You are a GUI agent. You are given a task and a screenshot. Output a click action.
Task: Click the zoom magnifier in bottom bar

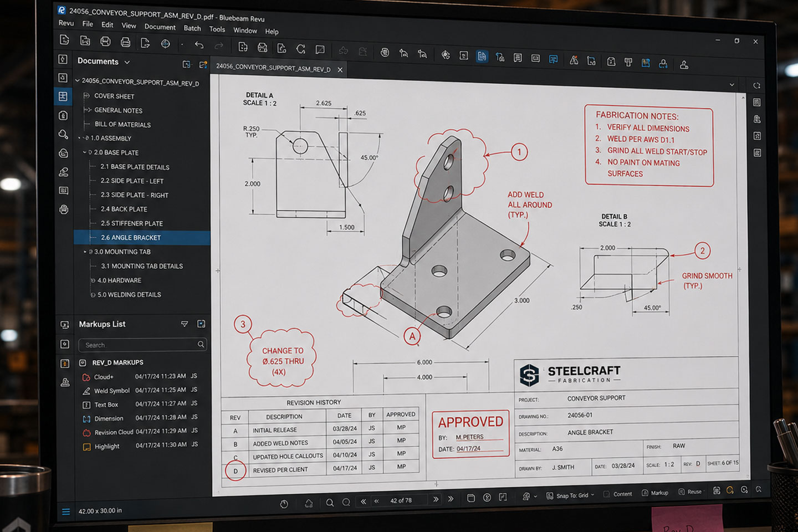[330, 503]
